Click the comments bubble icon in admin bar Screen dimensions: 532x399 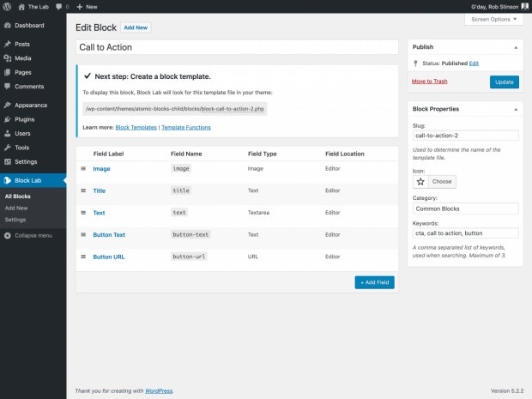click(58, 7)
